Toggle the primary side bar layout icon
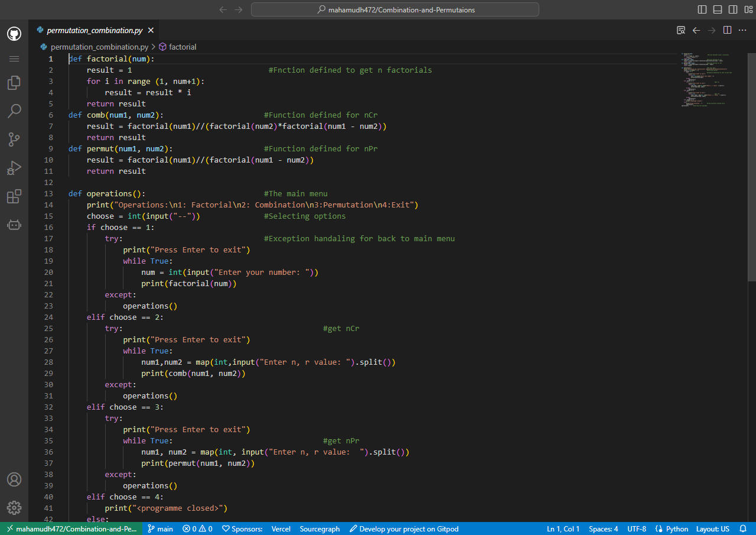This screenshot has width=756, height=535. [x=702, y=9]
